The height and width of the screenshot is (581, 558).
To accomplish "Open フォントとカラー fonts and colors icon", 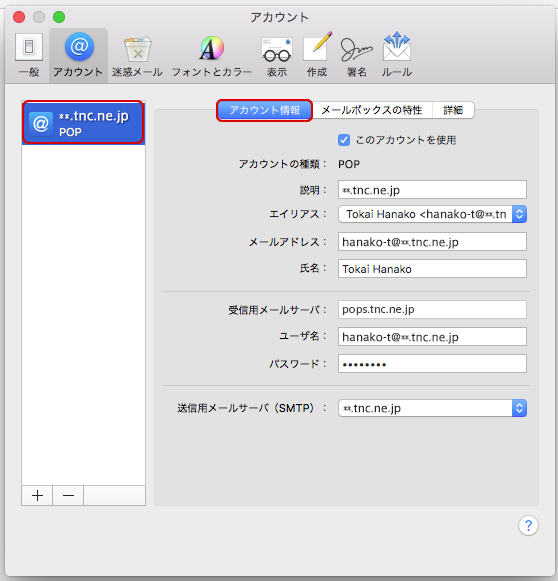I will click(x=212, y=54).
